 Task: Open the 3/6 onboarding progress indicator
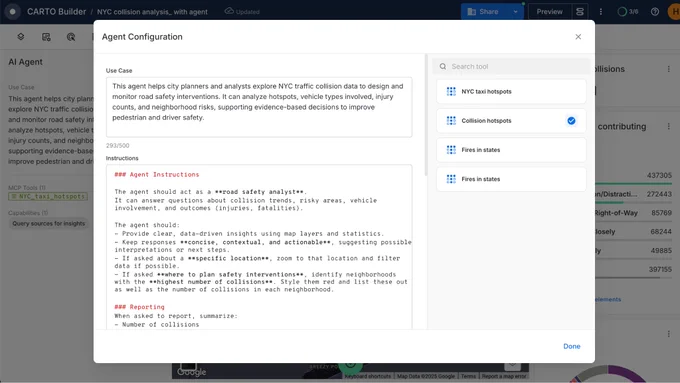tap(628, 12)
